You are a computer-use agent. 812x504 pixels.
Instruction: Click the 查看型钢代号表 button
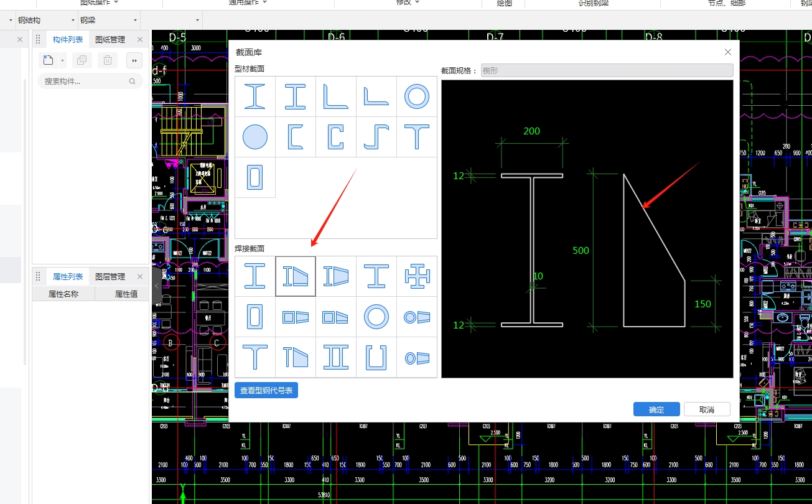[x=266, y=391]
